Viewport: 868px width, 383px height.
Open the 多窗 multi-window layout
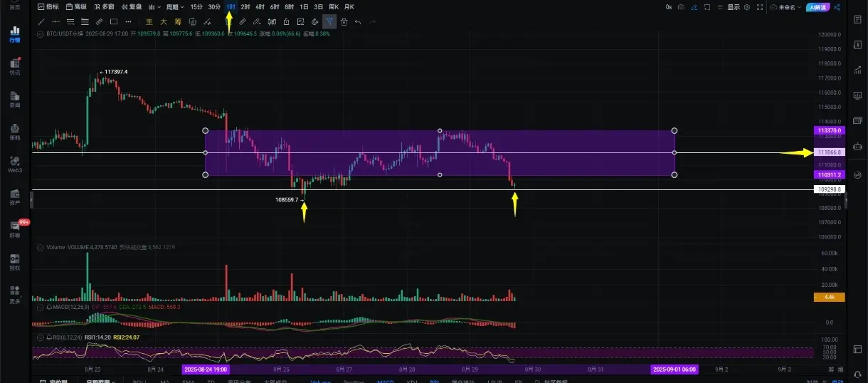click(x=104, y=6)
